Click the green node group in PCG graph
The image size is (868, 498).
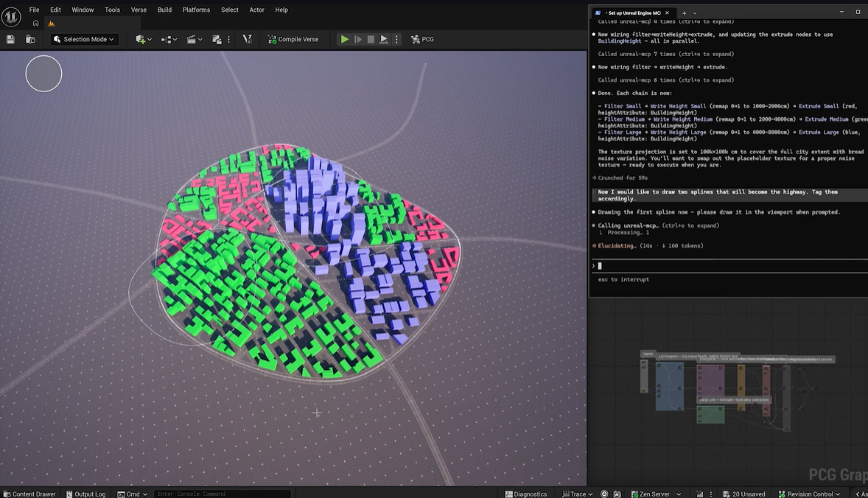tap(711, 415)
